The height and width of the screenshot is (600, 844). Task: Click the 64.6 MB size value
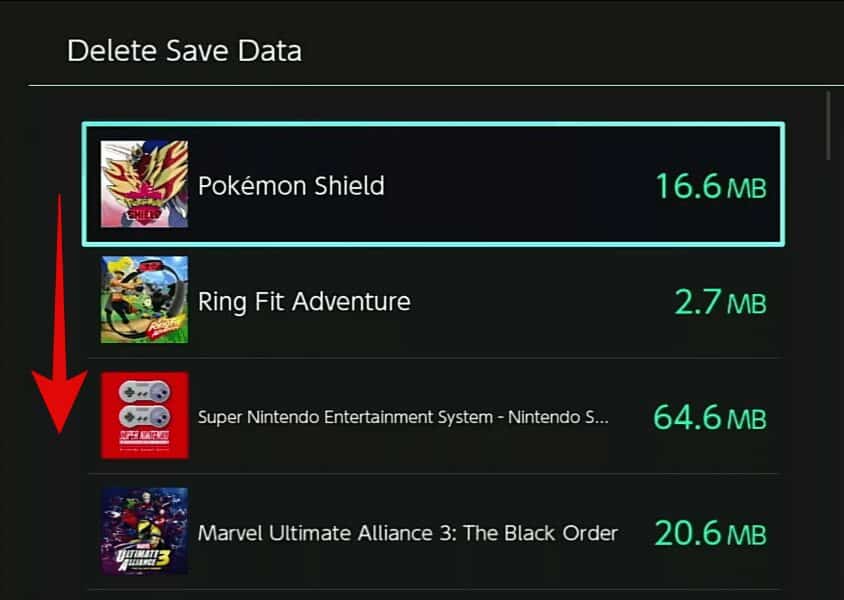click(x=710, y=417)
